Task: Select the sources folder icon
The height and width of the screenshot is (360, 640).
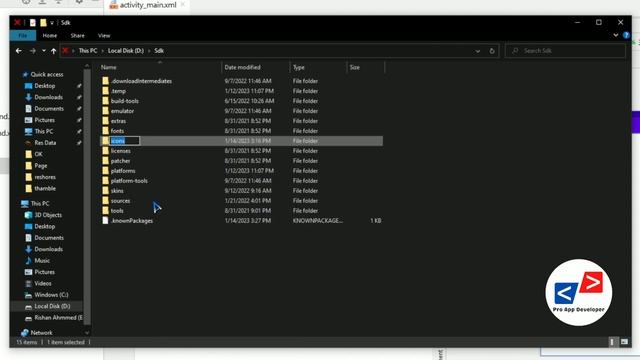Action: pos(105,201)
